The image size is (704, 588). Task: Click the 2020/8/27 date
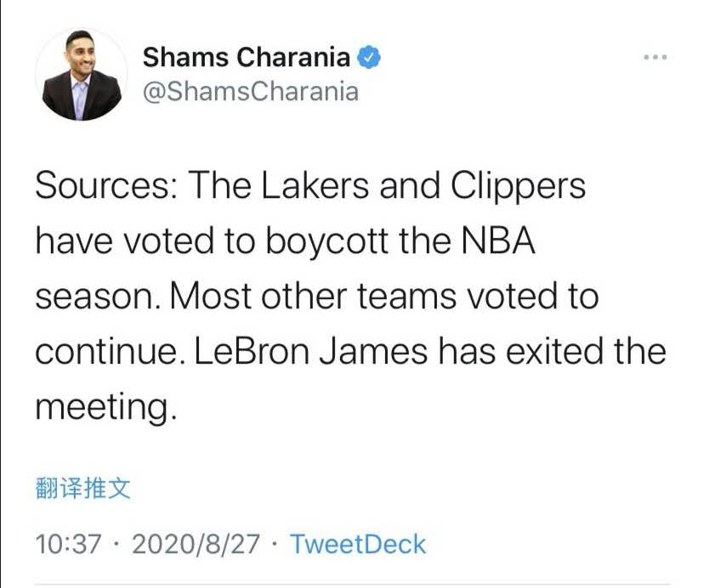[x=196, y=544]
